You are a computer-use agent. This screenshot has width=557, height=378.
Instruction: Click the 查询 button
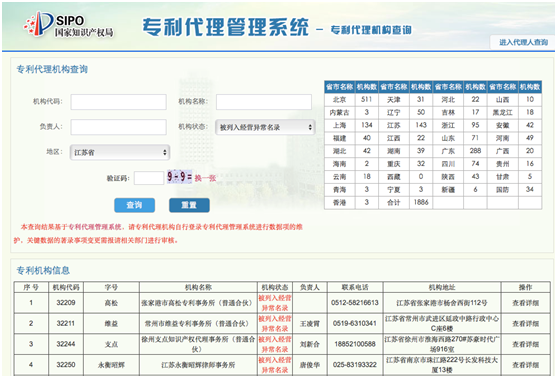(134, 205)
